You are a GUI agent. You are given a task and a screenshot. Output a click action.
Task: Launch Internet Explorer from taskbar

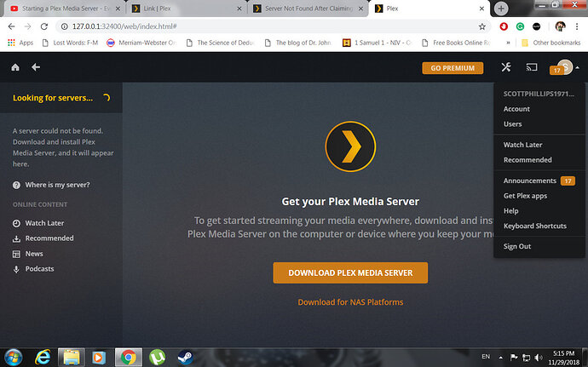coord(43,358)
